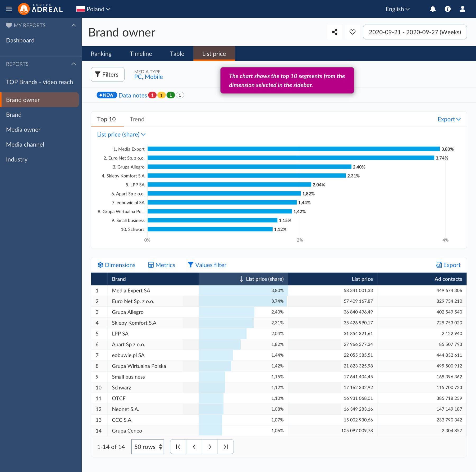
Task: Click the 5. LPP SA chart label
Action: pyautogui.click(x=135, y=185)
